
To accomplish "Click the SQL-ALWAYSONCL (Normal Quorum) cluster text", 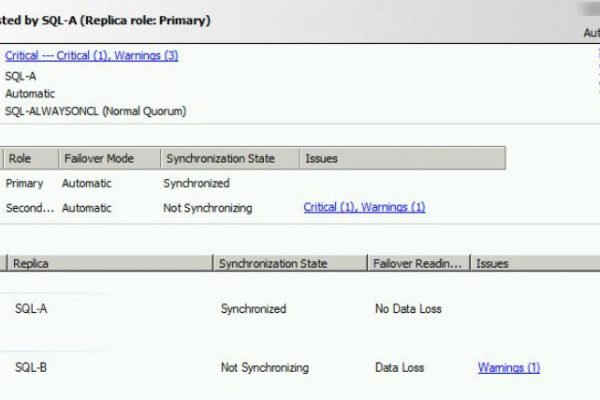I will 95,111.
